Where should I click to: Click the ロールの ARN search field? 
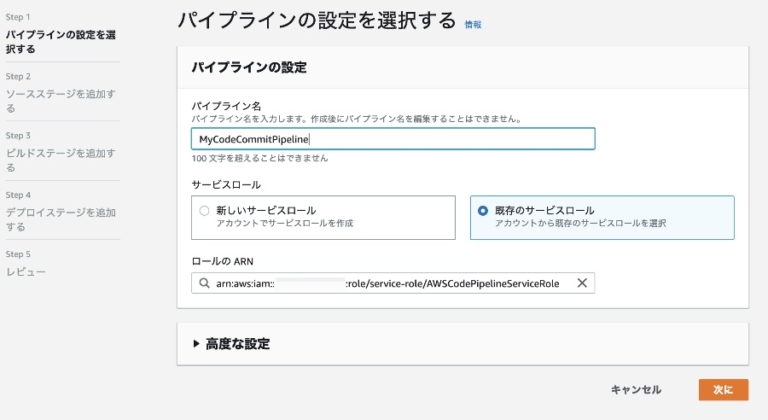[x=393, y=283]
